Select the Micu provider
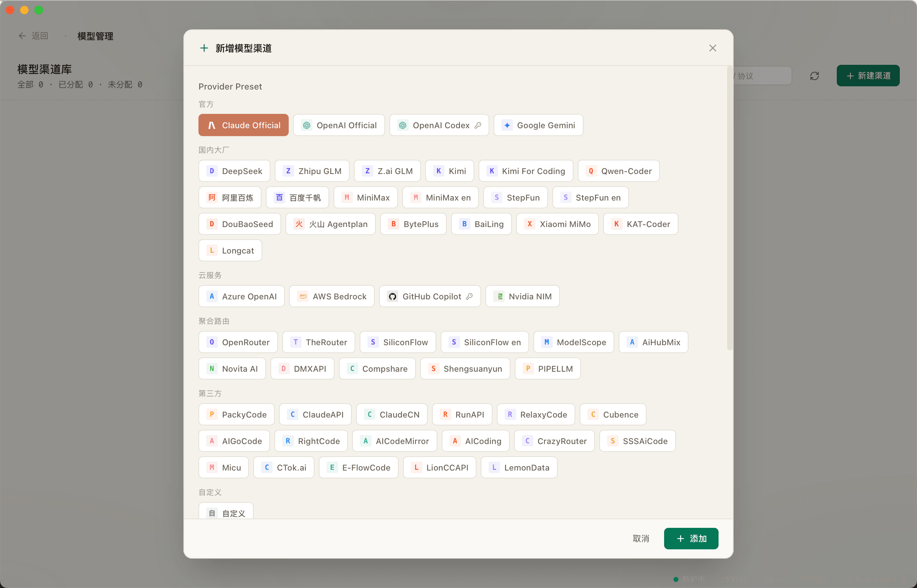 (224, 467)
